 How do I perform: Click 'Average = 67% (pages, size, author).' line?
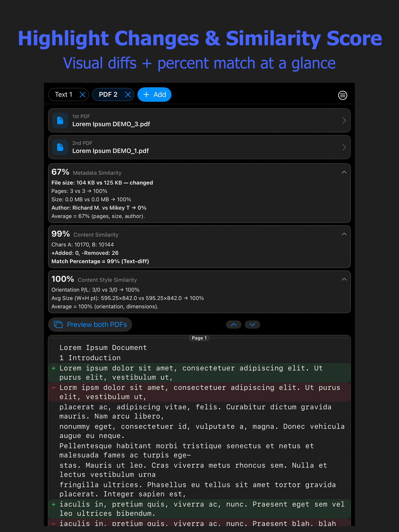(x=98, y=216)
